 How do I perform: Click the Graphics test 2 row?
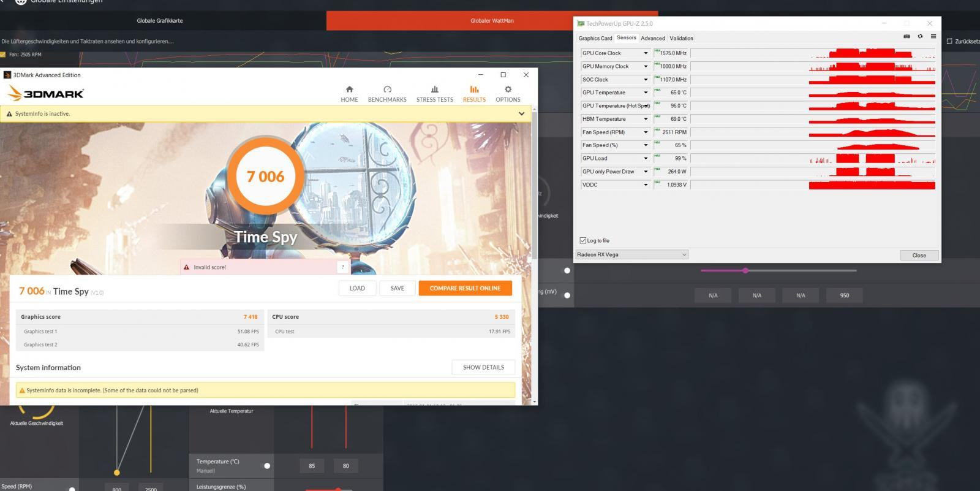coord(141,344)
